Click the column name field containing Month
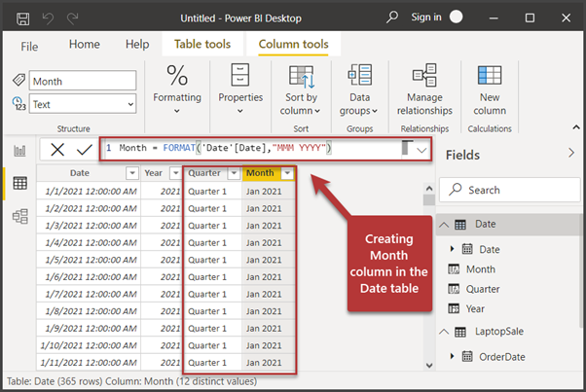The width and height of the screenshot is (586, 392). (83, 81)
